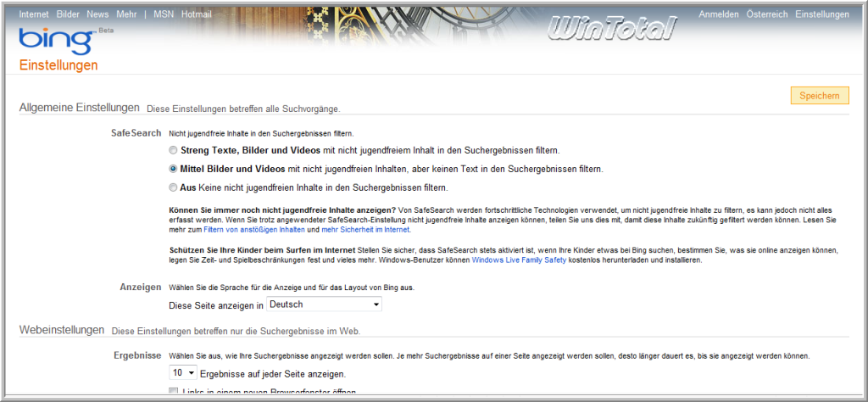Screen dimensions: 868x402
Task: Click the Anmelden sign-in link
Action: pyautogui.click(x=719, y=14)
